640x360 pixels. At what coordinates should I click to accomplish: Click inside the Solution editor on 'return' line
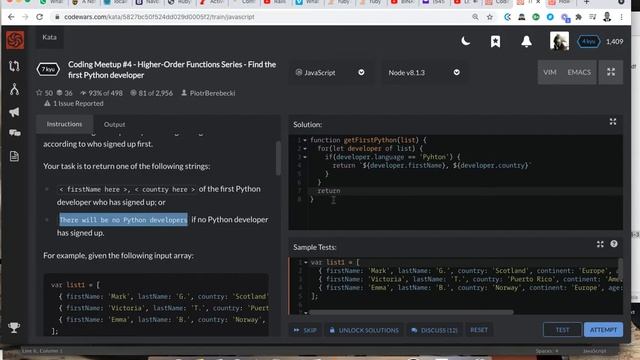point(465,191)
